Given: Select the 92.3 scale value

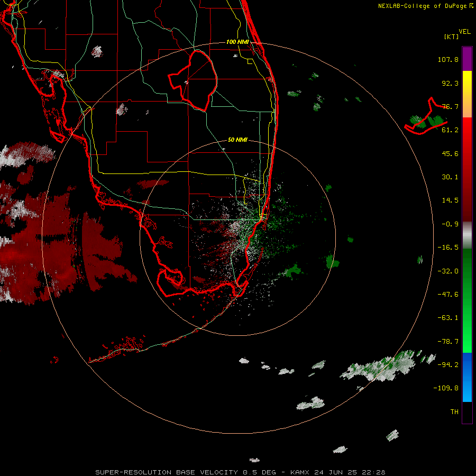Looking at the screenshot, I should 450,83.
